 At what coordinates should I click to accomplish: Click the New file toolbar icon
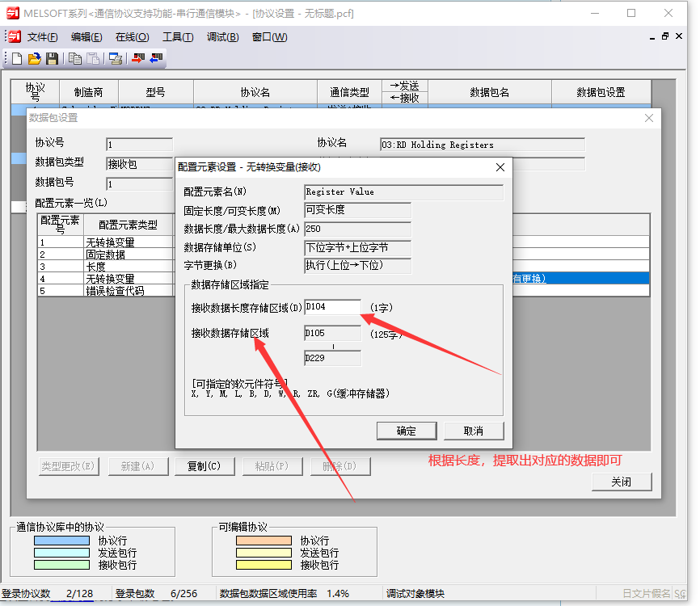point(17,58)
